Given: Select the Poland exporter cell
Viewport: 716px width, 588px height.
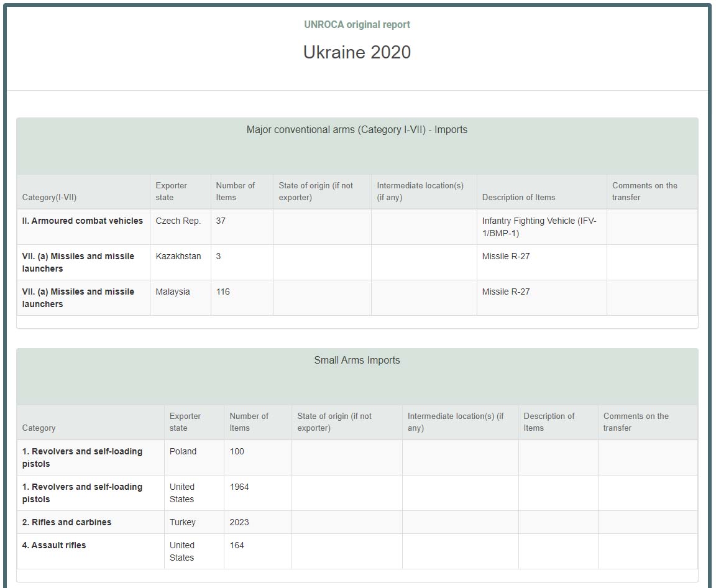Looking at the screenshot, I should [183, 452].
